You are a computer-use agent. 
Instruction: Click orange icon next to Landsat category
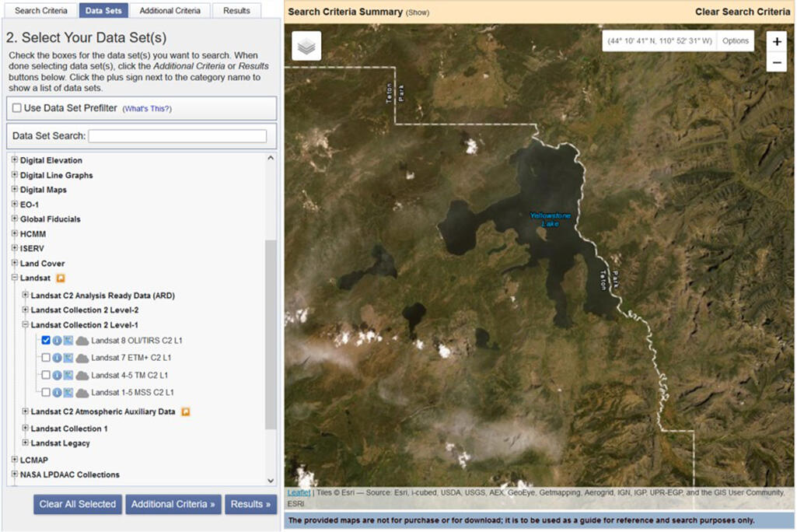(61, 278)
